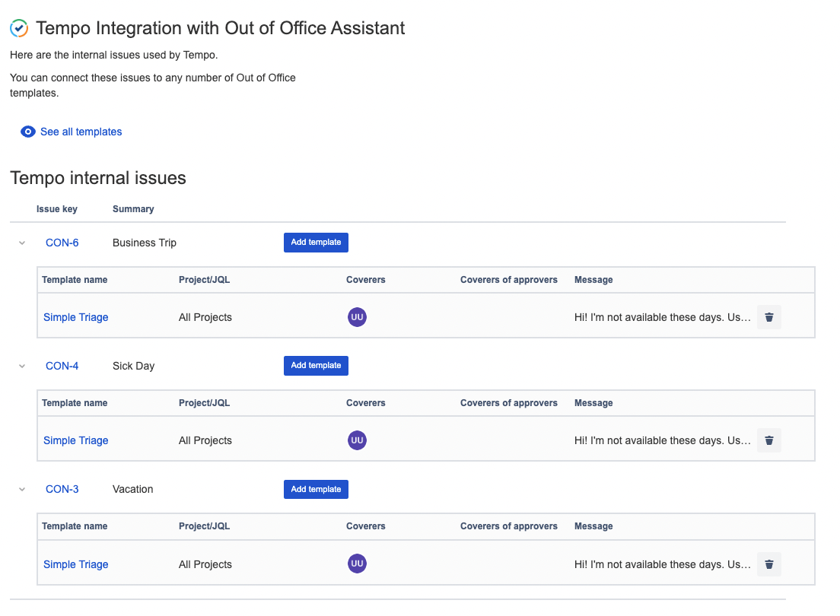Click the Project/JQL header in CON-6 table
840x616 pixels.
click(x=204, y=280)
